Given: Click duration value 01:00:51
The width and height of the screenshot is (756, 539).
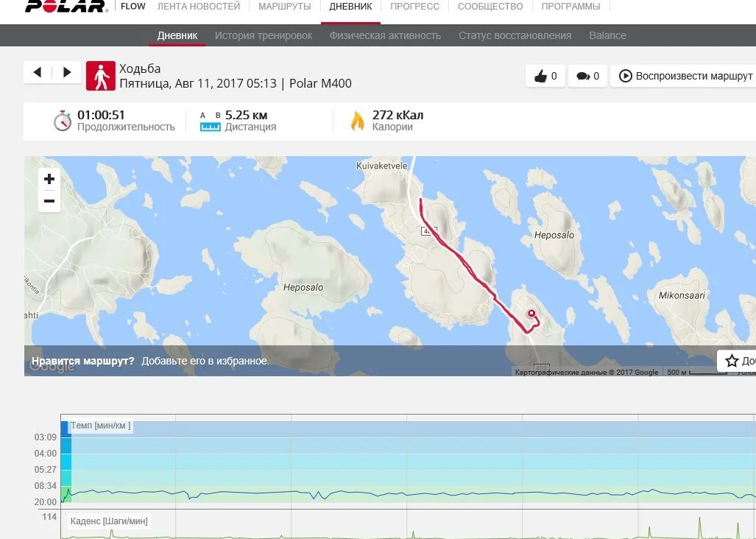Looking at the screenshot, I should coord(101,115).
